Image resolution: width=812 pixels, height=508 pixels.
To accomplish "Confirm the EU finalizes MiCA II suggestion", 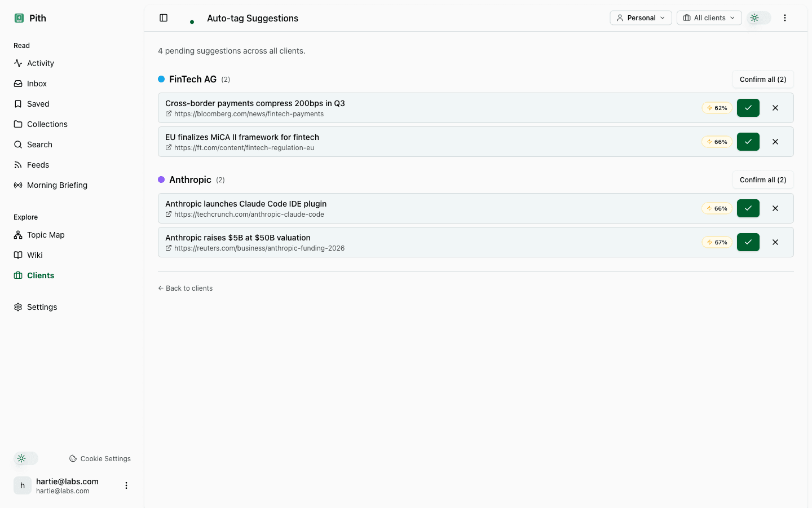I will pyautogui.click(x=748, y=142).
